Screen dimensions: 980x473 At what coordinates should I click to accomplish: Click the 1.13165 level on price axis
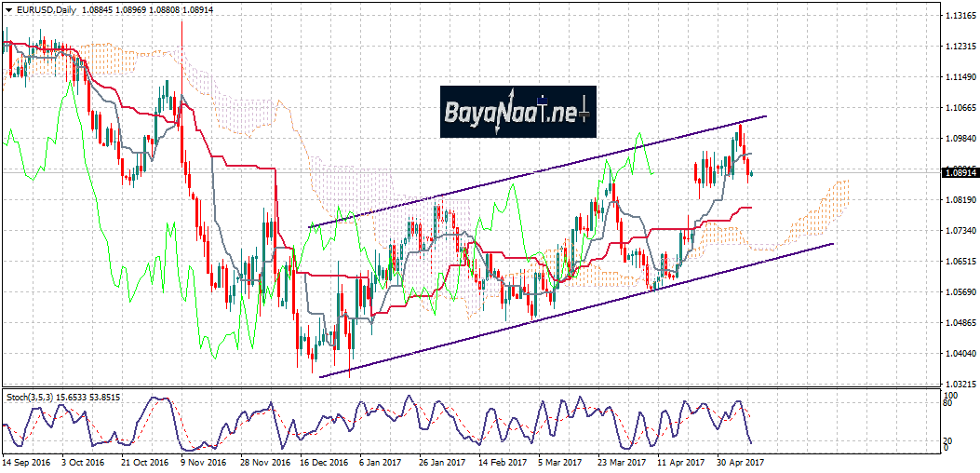click(x=958, y=17)
